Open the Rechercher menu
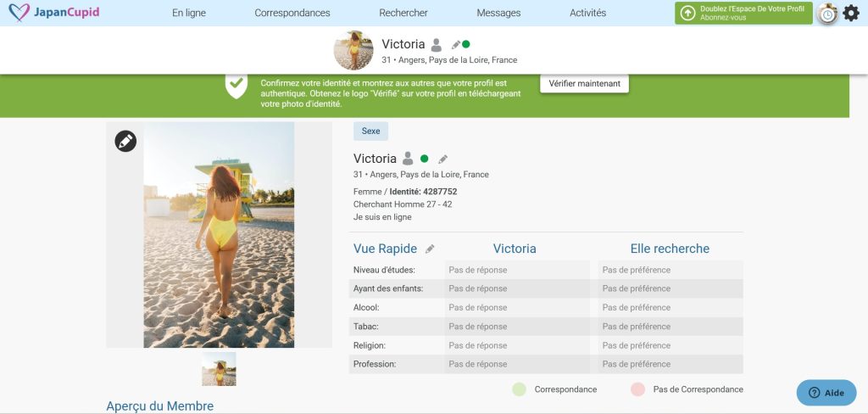The height and width of the screenshot is (414, 868). pos(403,13)
